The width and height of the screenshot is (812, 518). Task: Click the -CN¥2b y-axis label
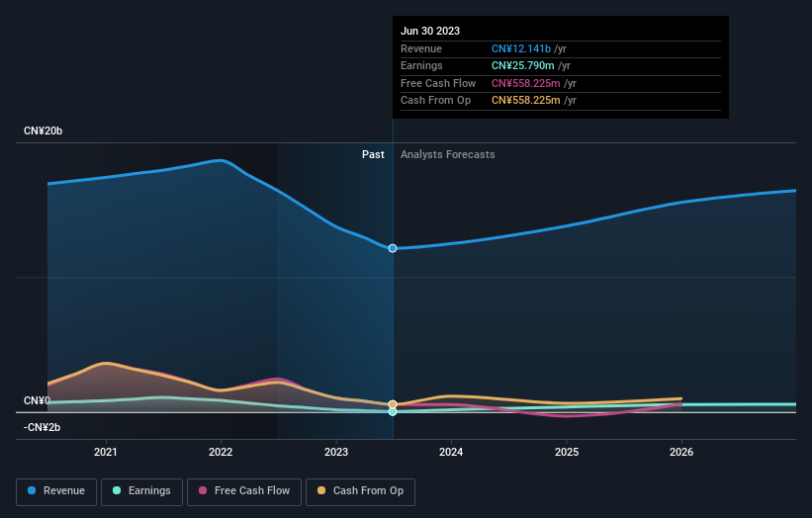coord(42,427)
